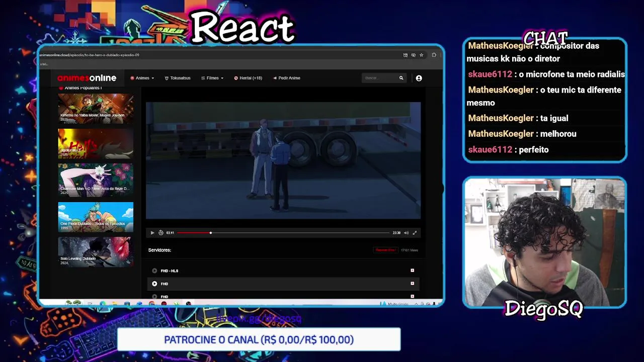Select the highlighted FHD server row

[x=283, y=284]
